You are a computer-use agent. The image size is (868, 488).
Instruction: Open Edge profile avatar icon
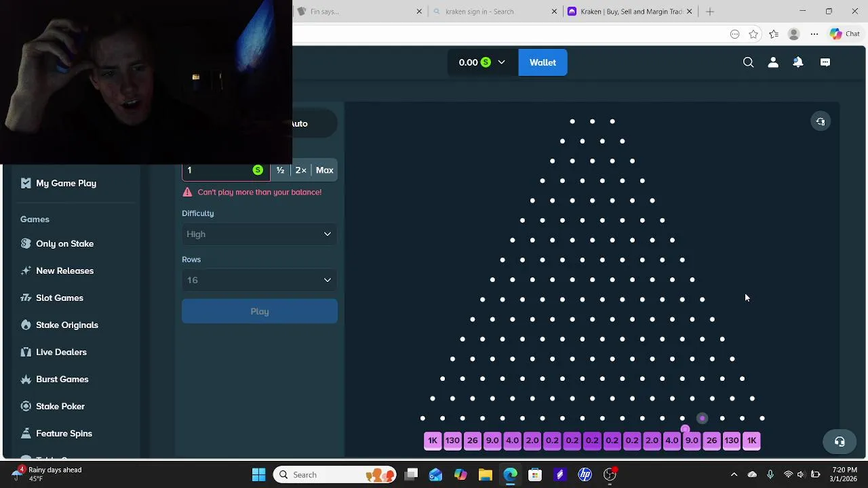click(x=793, y=34)
